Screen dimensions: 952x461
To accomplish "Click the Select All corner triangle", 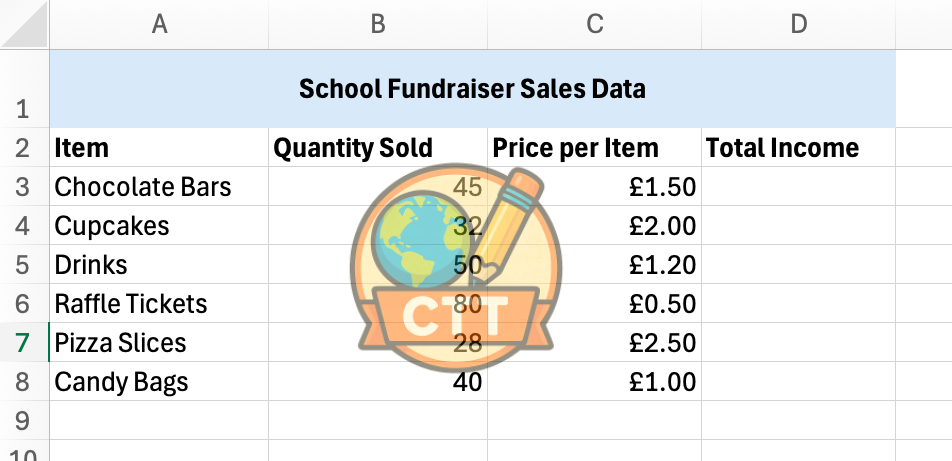I will click(26, 26).
